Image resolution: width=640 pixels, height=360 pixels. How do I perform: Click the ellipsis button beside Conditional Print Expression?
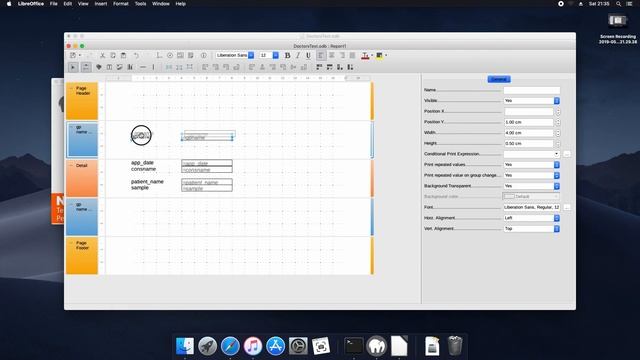(567, 154)
